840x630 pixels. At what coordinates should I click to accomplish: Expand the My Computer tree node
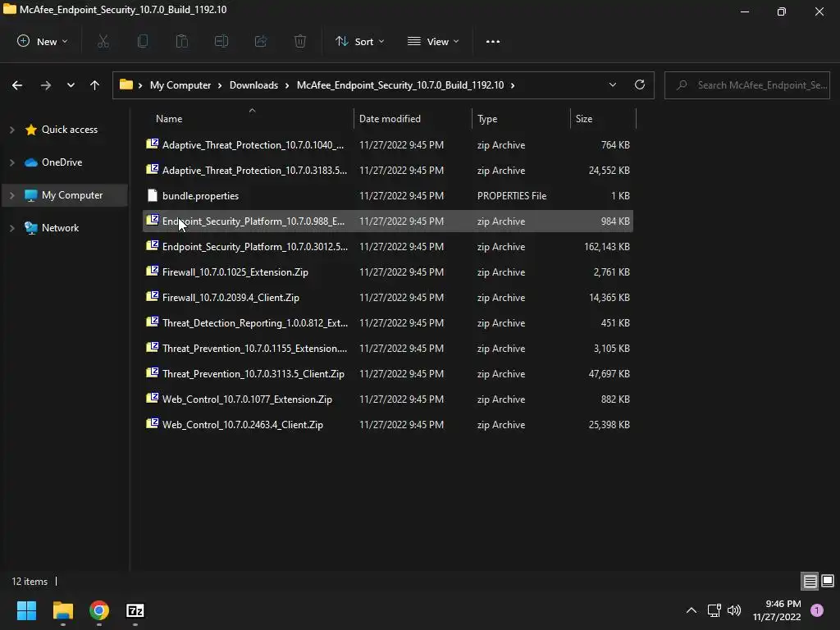click(x=11, y=195)
